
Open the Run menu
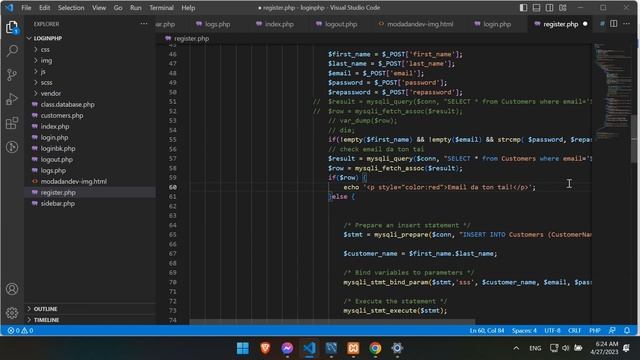click(x=136, y=8)
